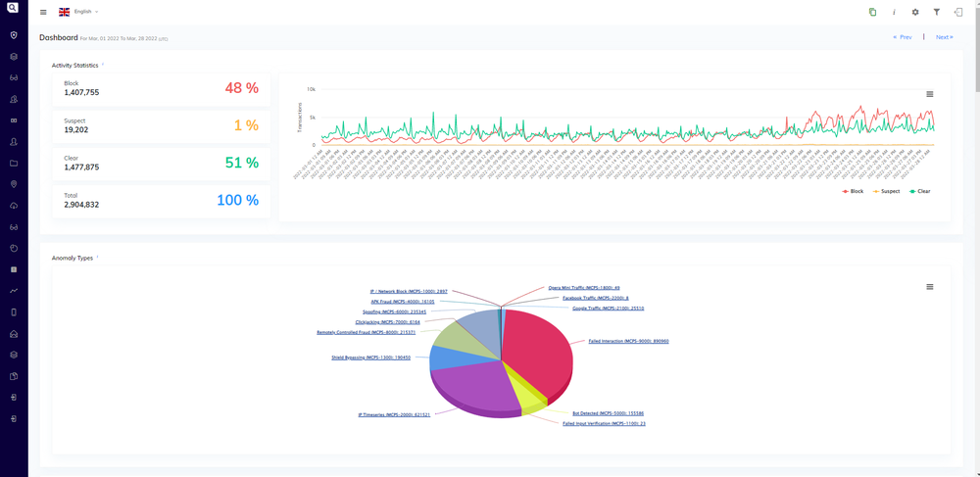Viewport: 980px width, 477px height.
Task: Open the double-circle sidebar icon below the users icon
Action: tap(14, 120)
